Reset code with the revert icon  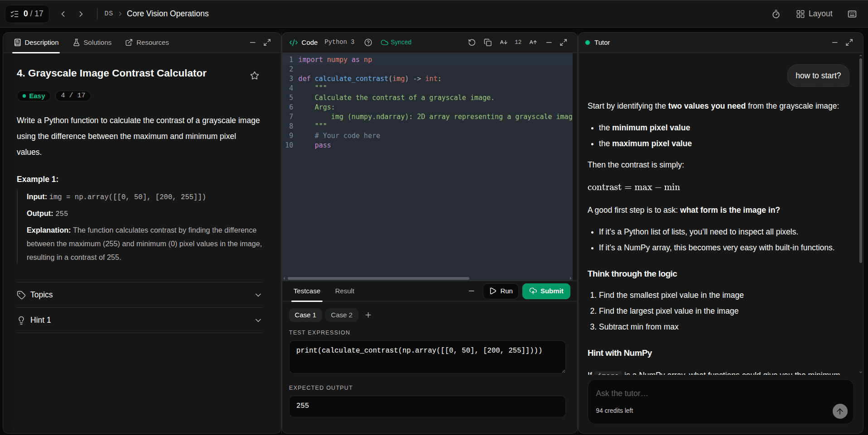pyautogui.click(x=472, y=43)
